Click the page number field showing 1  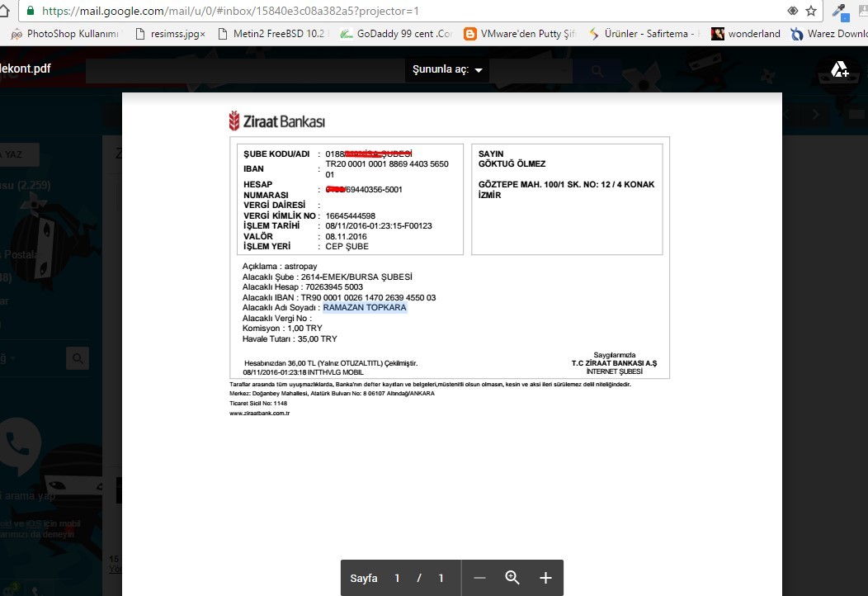[397, 578]
